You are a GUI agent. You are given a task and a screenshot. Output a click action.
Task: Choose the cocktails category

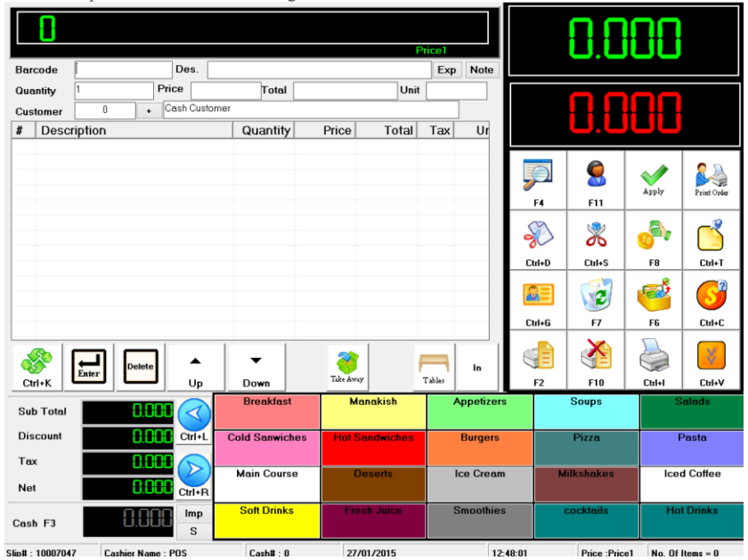(x=586, y=521)
